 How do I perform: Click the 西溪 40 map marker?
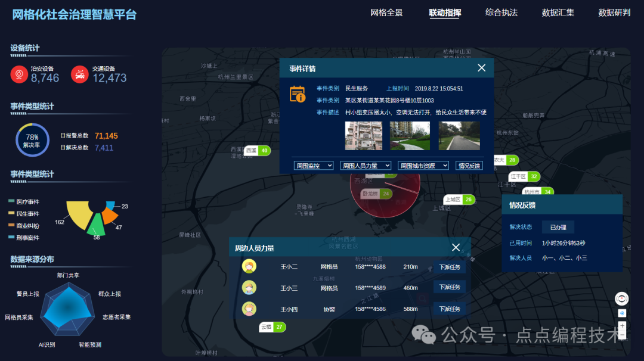click(x=258, y=151)
